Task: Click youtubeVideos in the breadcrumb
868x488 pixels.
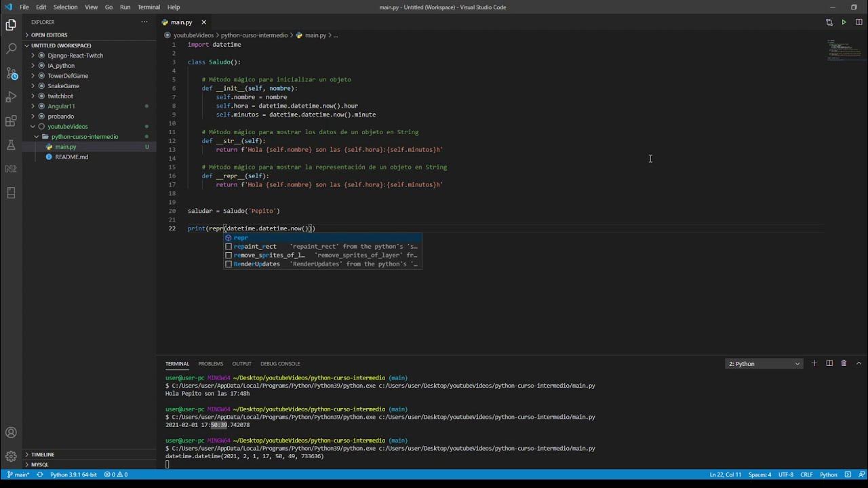Action: [193, 35]
